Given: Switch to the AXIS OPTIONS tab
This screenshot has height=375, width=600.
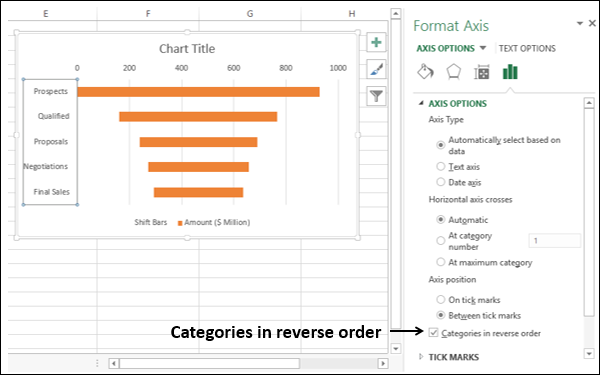Looking at the screenshot, I should 445,49.
